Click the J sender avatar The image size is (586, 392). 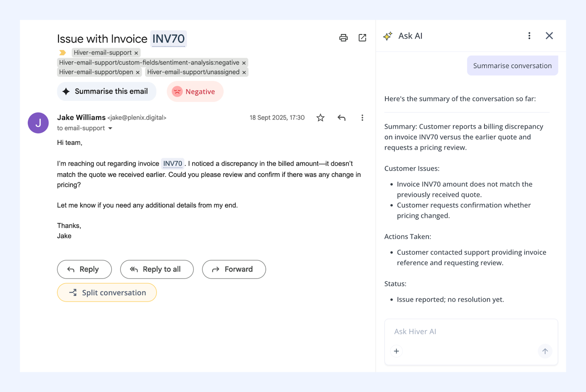[x=38, y=123]
